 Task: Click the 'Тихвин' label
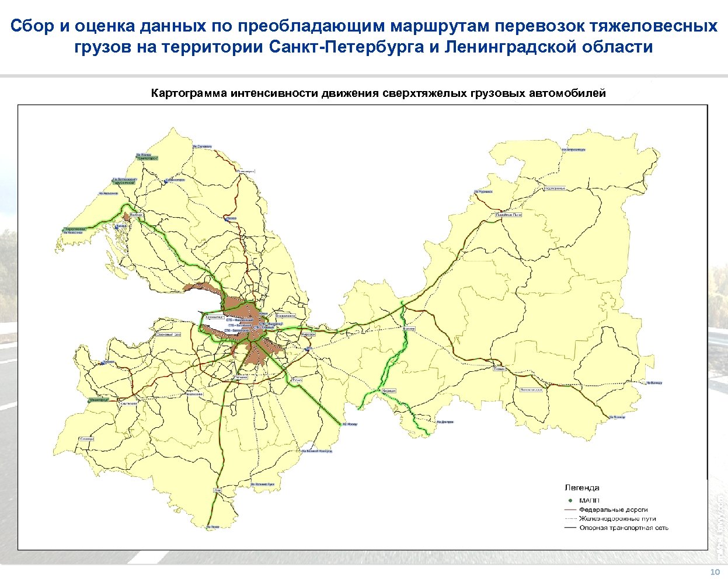(x=499, y=369)
